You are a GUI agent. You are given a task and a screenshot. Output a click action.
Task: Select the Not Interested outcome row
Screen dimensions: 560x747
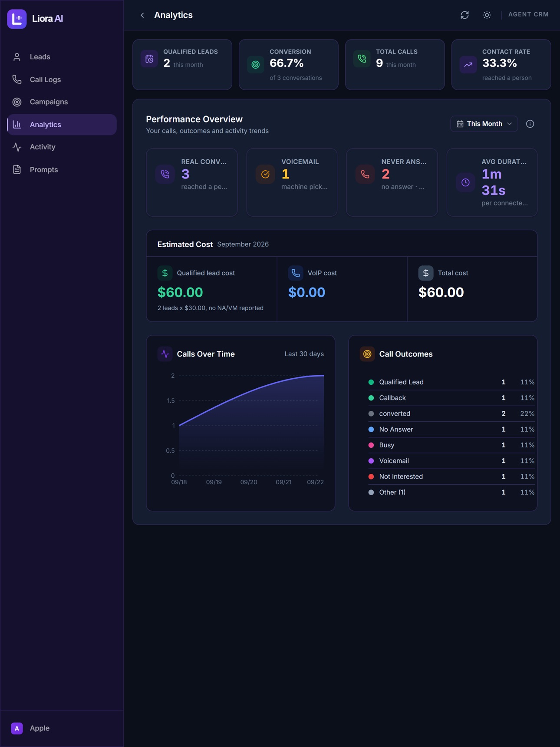click(451, 476)
